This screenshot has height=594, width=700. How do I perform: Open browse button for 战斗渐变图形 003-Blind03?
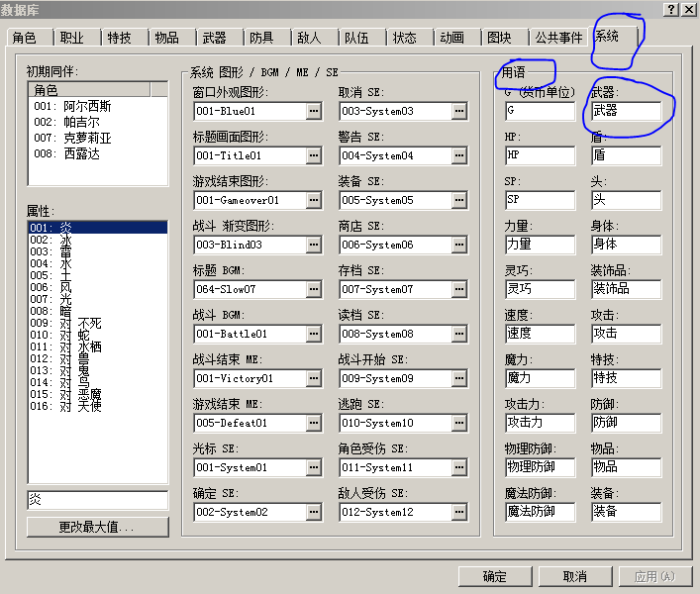click(x=314, y=245)
